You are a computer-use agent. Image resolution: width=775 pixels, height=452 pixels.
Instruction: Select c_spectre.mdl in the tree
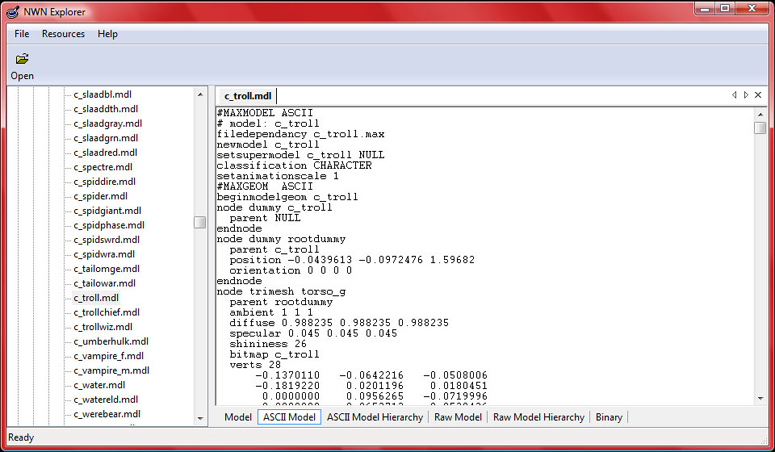click(x=103, y=167)
